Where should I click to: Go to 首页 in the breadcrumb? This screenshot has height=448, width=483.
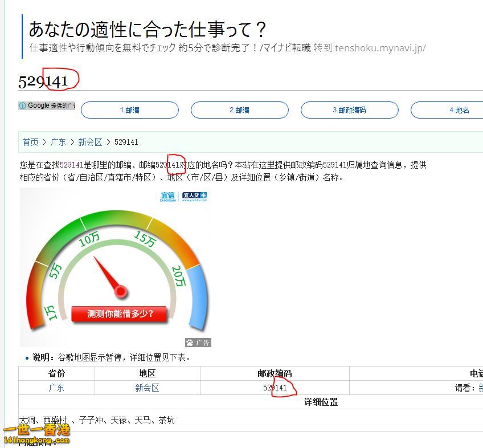coord(31,142)
